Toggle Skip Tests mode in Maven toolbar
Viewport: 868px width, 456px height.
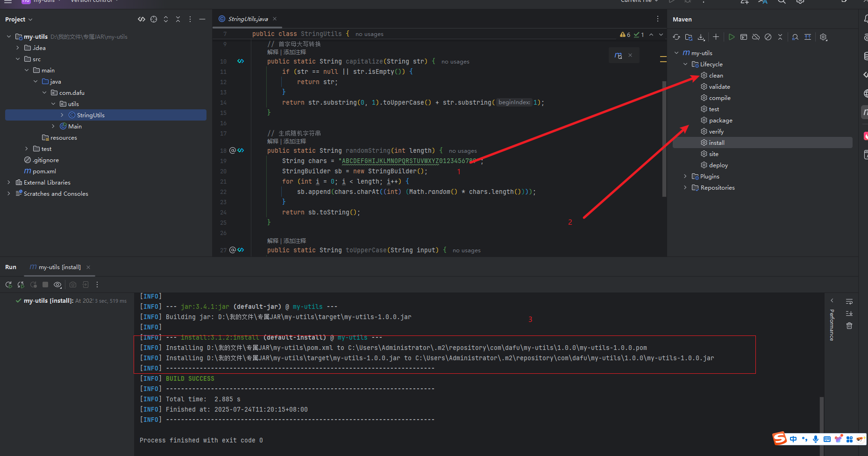click(768, 37)
